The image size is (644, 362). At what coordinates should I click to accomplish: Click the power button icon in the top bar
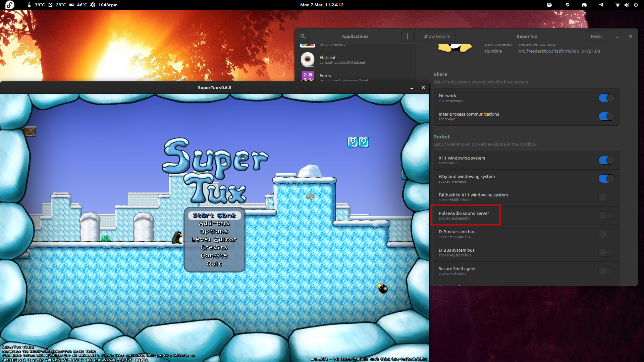click(636, 5)
